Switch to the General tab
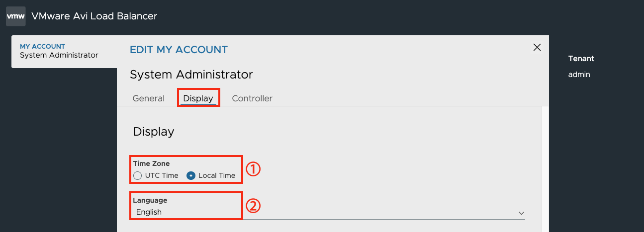 coord(148,98)
